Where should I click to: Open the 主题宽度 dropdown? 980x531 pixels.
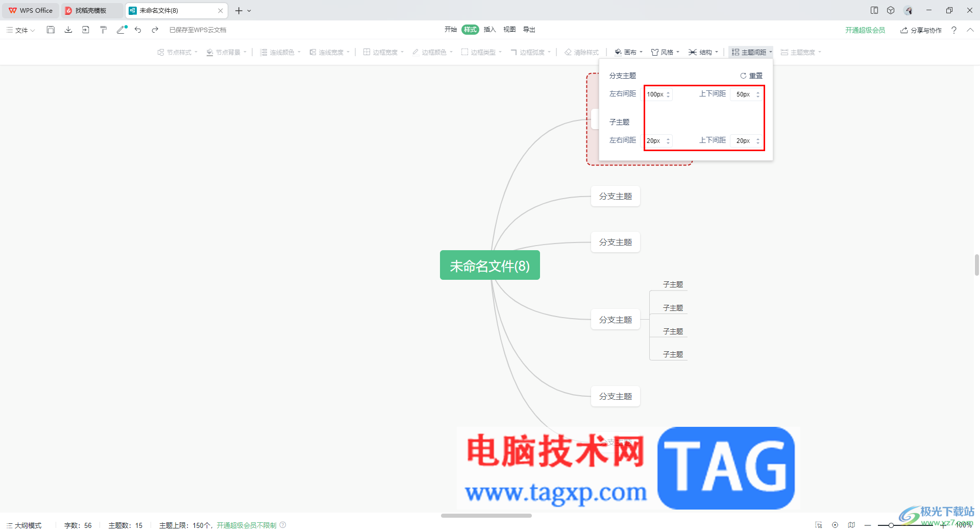[801, 52]
